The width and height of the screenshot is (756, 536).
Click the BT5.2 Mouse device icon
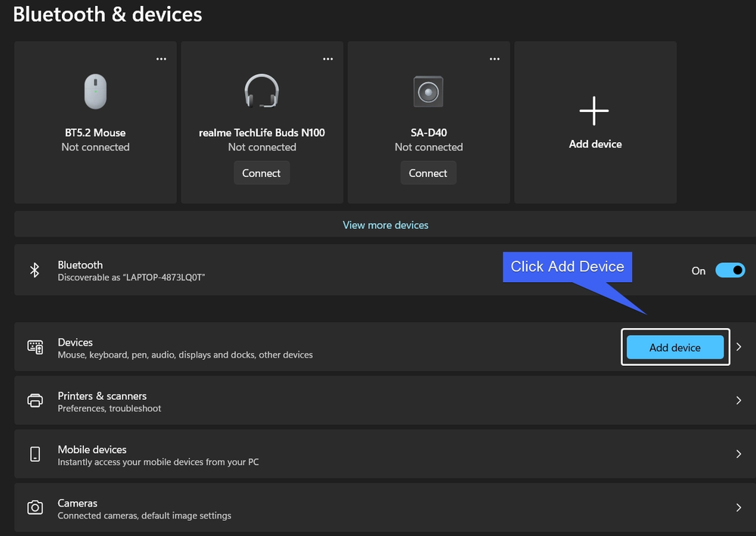(x=95, y=91)
